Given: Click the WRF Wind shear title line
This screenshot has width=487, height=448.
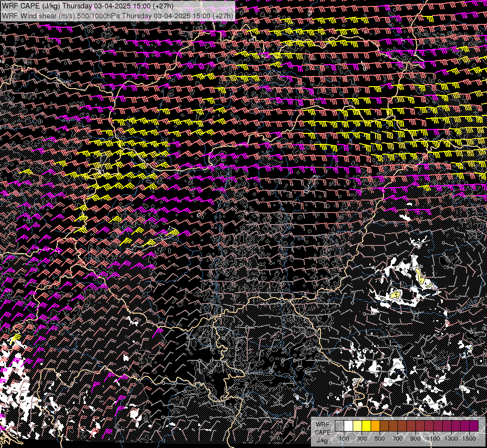Looking at the screenshot, I should pyautogui.click(x=117, y=16).
